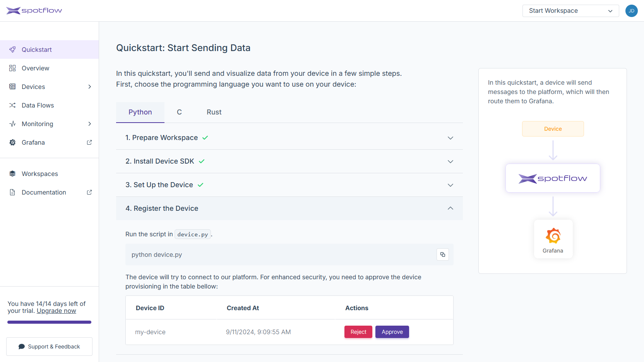The image size is (644, 362).
Task: Click the 9/11/2024, 9:09:55 AM timestamp
Action: coord(259,332)
